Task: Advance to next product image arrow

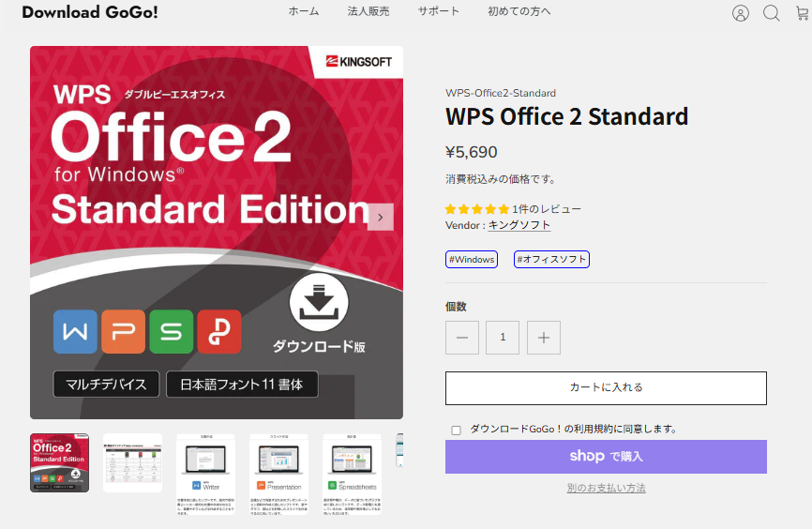Action: (x=380, y=217)
